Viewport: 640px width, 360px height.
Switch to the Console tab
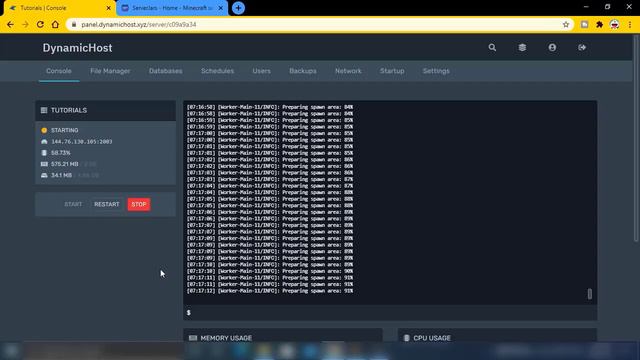point(59,71)
